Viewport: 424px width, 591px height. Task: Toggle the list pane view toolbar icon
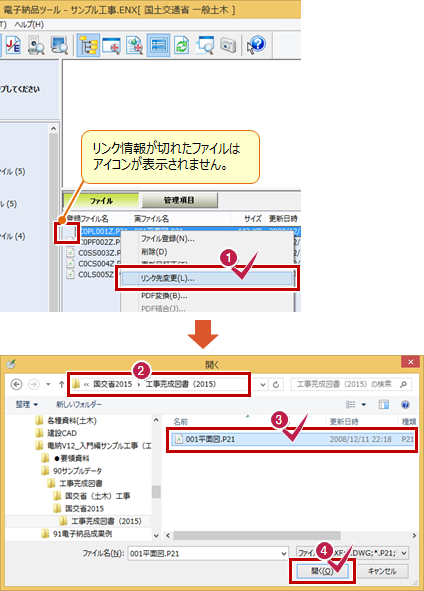(x=158, y=46)
